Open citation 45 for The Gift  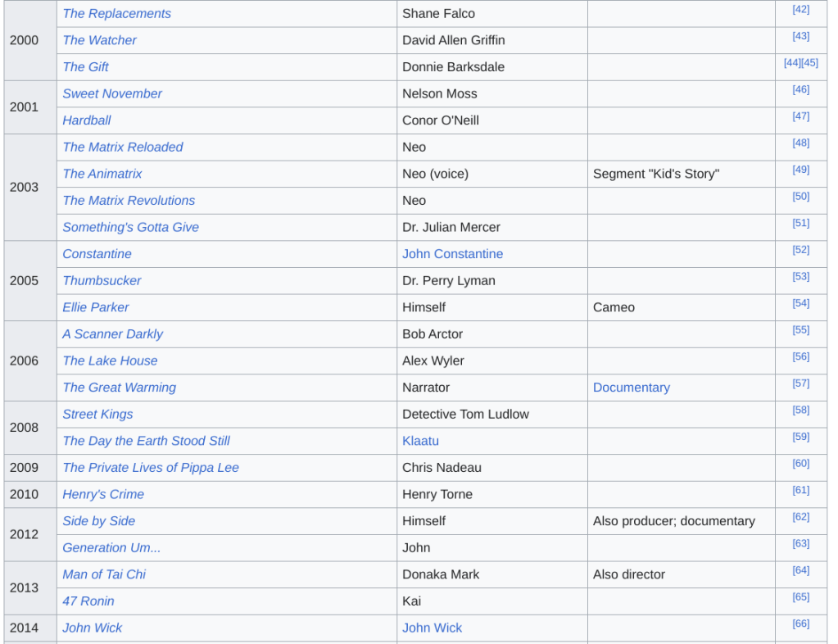tap(809, 63)
